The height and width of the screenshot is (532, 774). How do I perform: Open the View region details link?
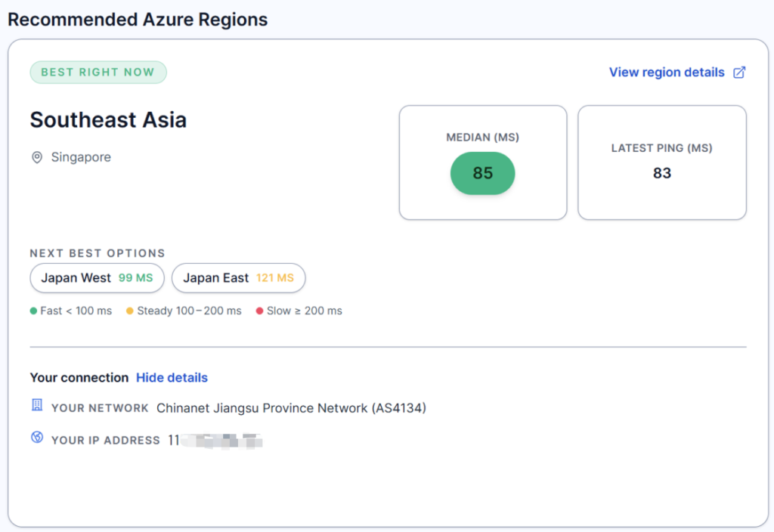pyautogui.click(x=667, y=73)
